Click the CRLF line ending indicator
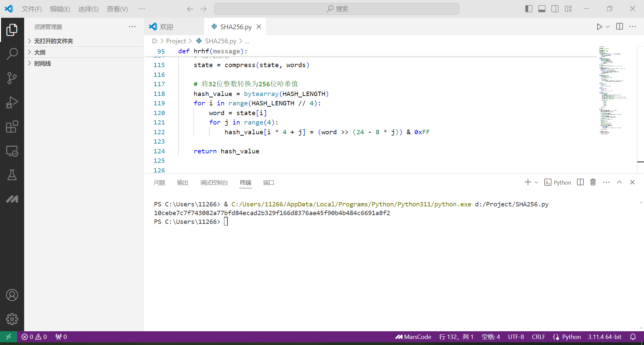This screenshot has width=644, height=345. click(538, 337)
